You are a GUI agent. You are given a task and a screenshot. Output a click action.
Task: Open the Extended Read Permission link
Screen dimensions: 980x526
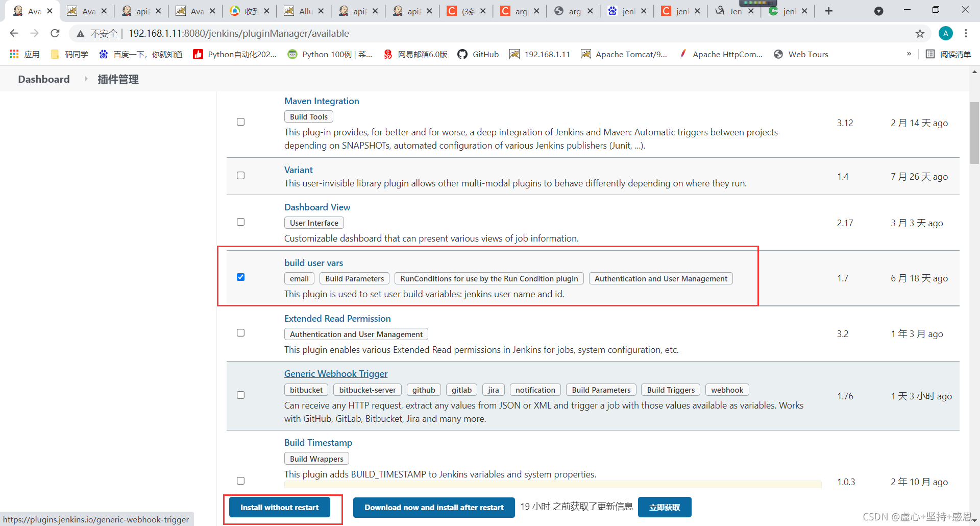(337, 318)
